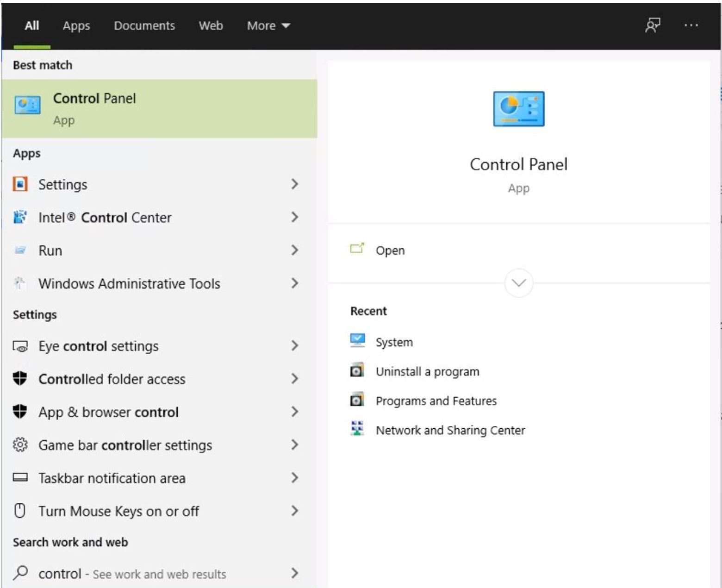Switch to the Apps search tab
Image resolution: width=722 pixels, height=588 pixels.
point(76,25)
